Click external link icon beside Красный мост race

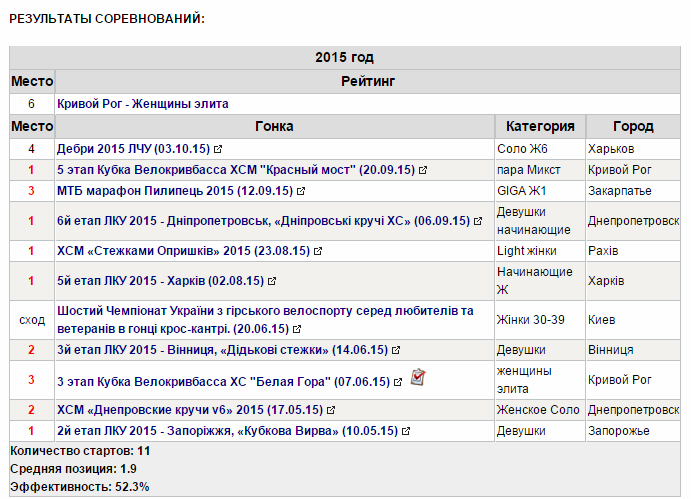423,170
